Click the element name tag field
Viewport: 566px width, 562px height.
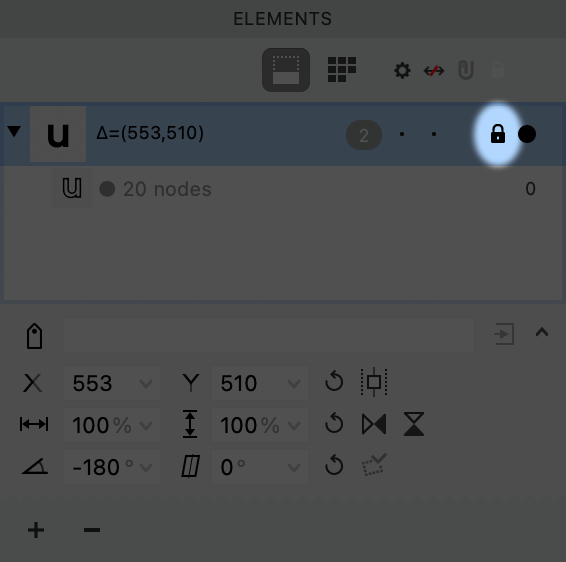point(269,335)
